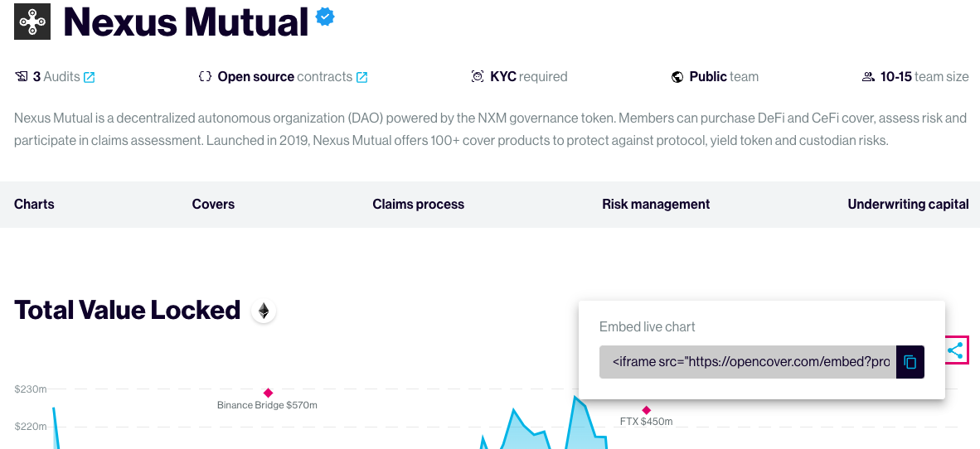Open the Claims process tab

pyautogui.click(x=418, y=205)
